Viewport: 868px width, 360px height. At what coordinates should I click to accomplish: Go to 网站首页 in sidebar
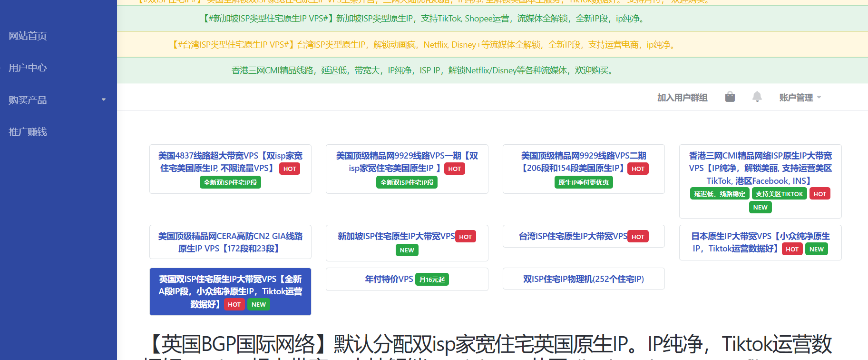[x=28, y=36]
